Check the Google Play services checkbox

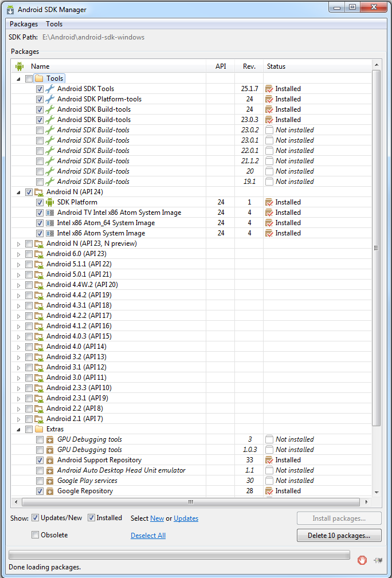pos(40,481)
